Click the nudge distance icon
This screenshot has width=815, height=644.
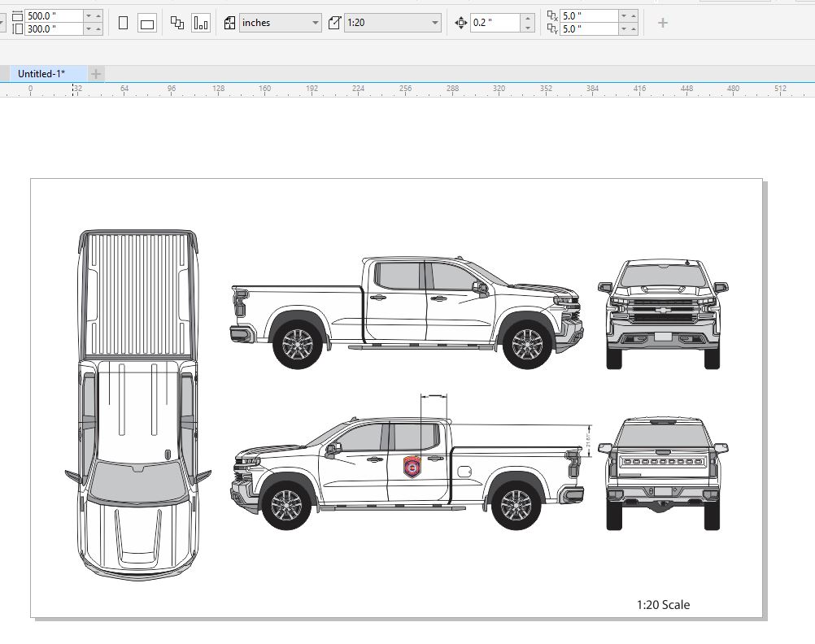[x=460, y=23]
